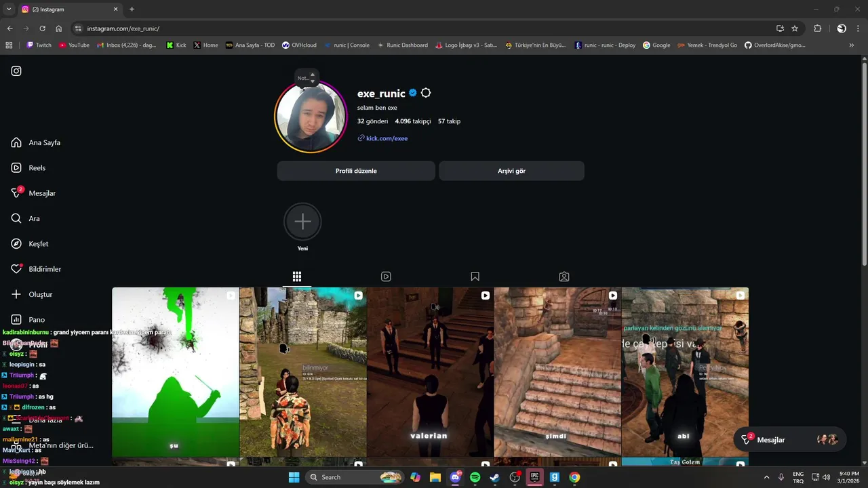
Task: Reload the page with the refresh icon
Action: click(x=42, y=28)
